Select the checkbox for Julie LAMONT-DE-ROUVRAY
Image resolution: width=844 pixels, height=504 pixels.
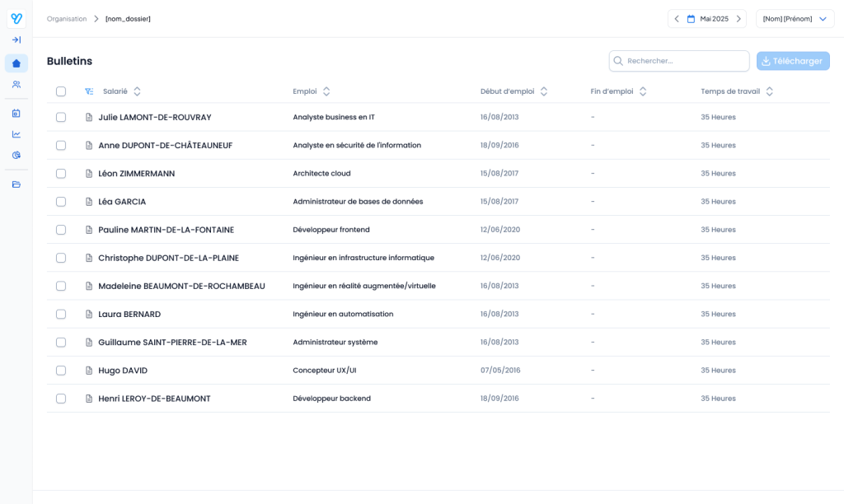click(x=61, y=117)
